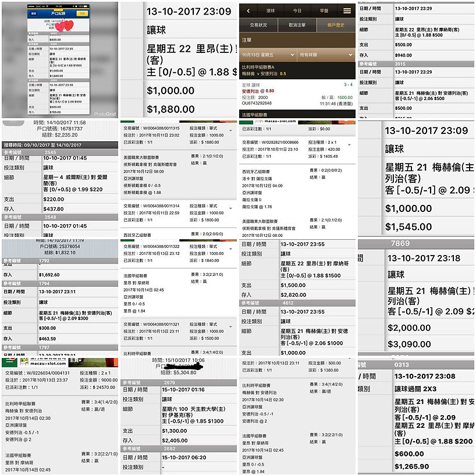
Task: Switch to the 今日 tab
Action: click(x=297, y=11)
